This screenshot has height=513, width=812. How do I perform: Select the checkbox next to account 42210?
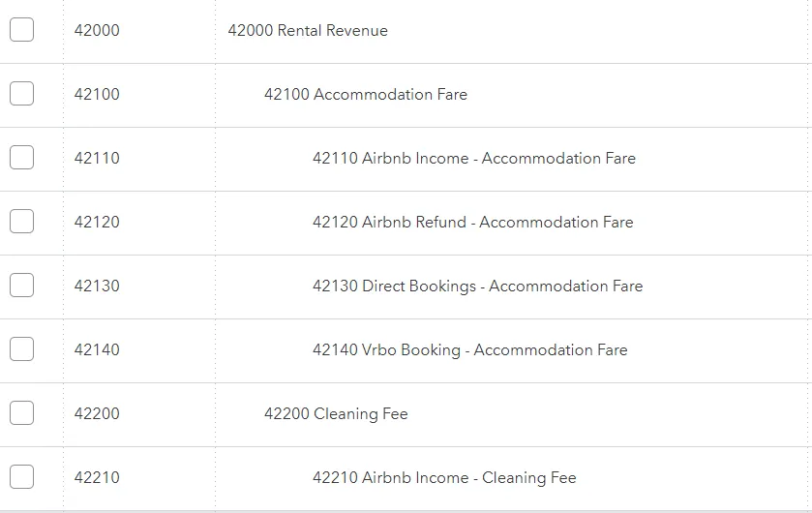pos(21,477)
